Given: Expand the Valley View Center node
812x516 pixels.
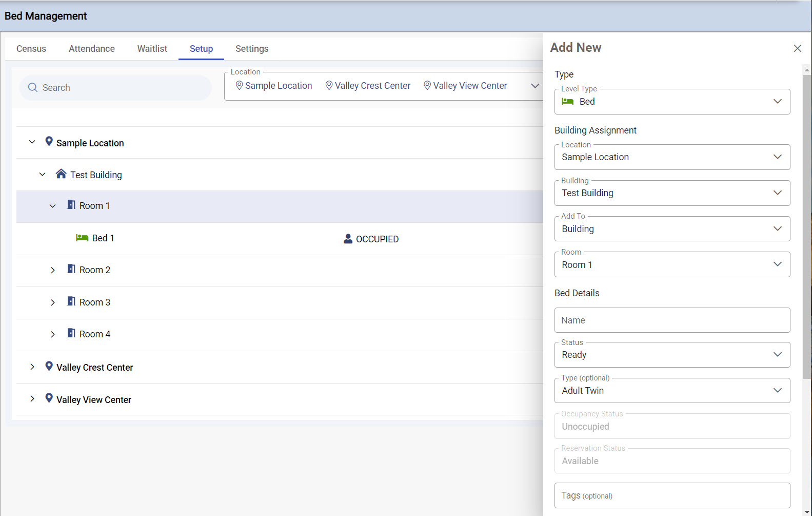Looking at the screenshot, I should [x=32, y=398].
